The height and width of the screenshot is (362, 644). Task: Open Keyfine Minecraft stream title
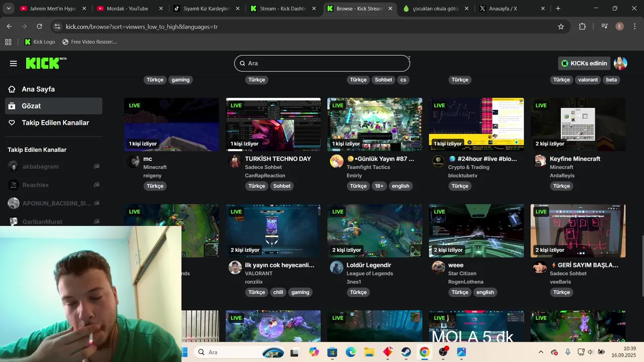pos(575,159)
